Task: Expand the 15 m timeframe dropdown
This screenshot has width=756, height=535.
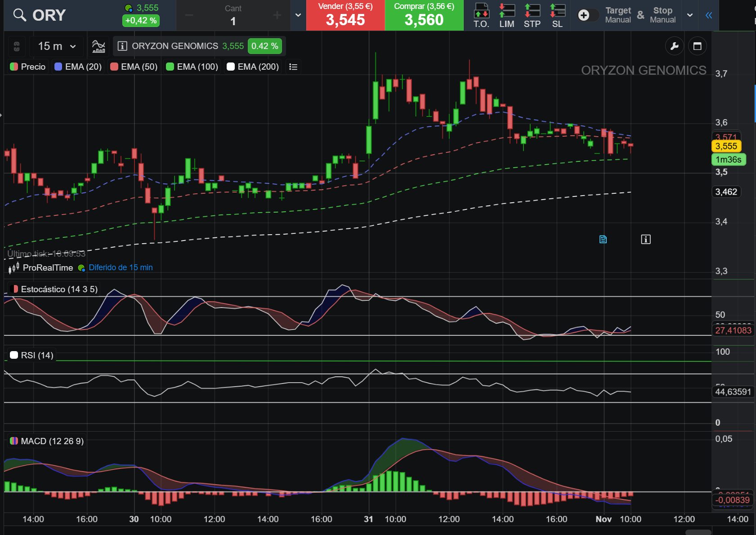Action: point(57,46)
